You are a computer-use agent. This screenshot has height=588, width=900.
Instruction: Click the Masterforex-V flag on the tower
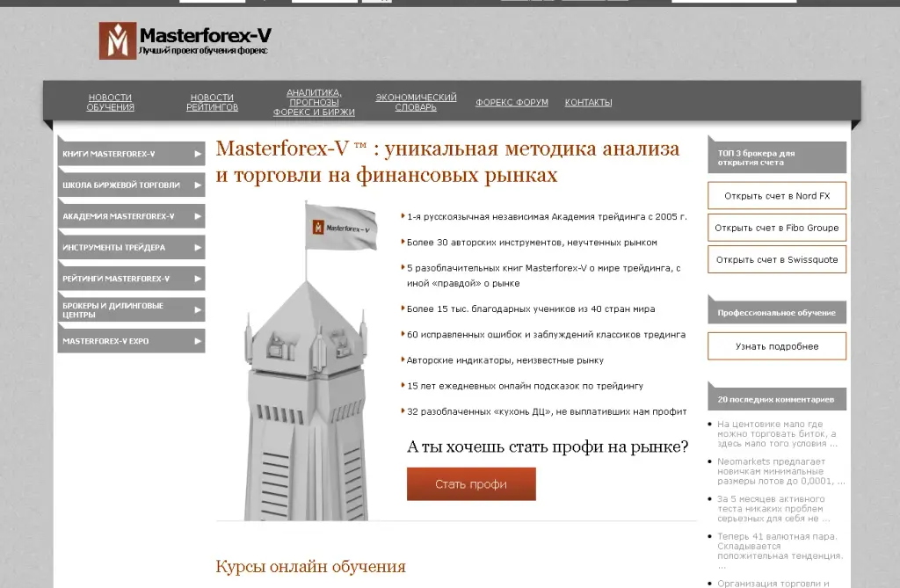341,228
